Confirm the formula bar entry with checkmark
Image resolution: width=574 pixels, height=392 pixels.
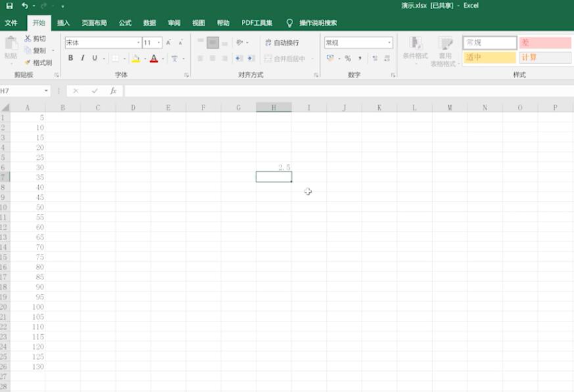coord(95,91)
